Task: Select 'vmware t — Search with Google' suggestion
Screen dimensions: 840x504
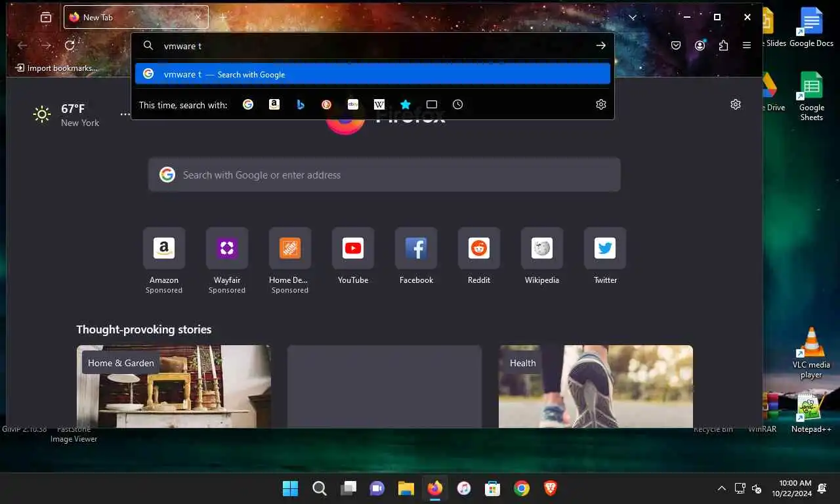Action: tap(373, 74)
